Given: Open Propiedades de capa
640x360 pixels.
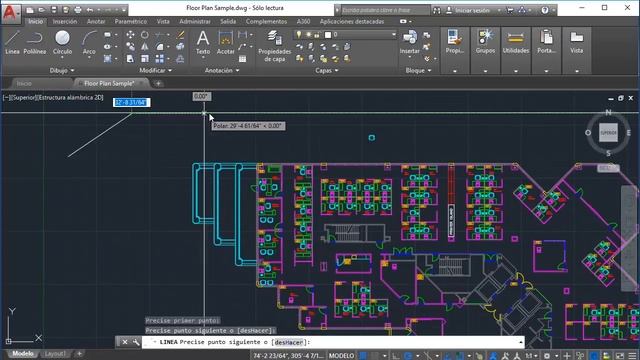Looking at the screenshot, I should (274, 46).
